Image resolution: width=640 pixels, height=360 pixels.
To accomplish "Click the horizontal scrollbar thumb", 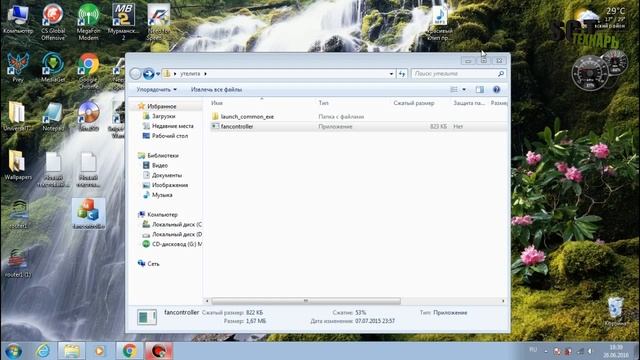I will pyautogui.click(x=306, y=301).
